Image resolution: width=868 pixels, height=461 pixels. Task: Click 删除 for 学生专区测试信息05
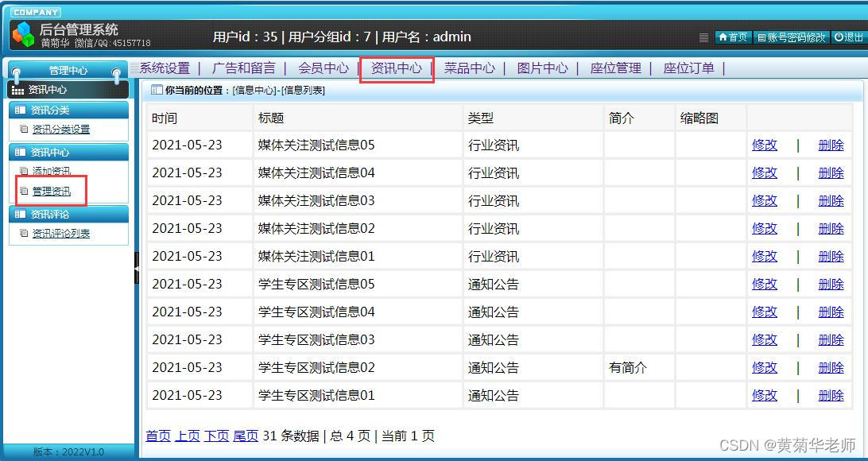coord(831,284)
